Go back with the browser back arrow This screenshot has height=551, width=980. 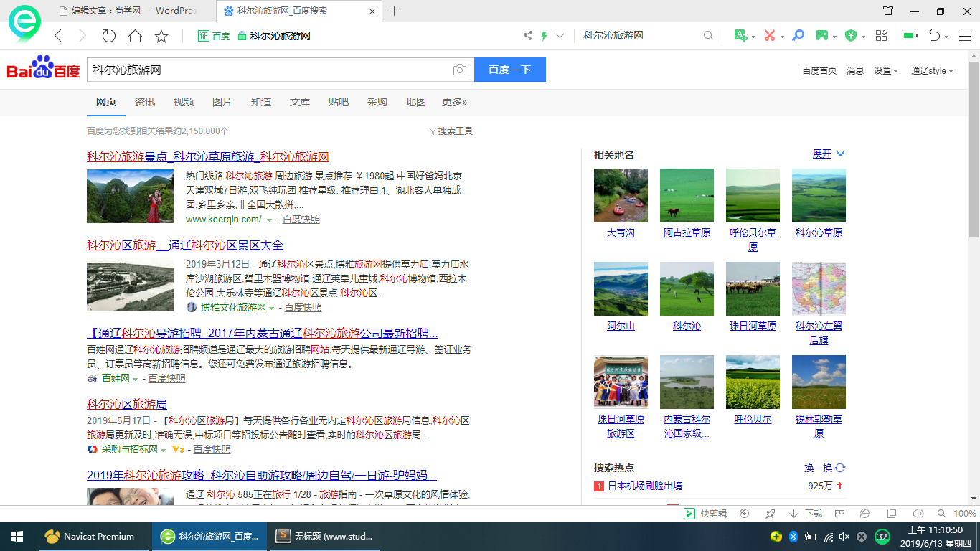(x=59, y=36)
